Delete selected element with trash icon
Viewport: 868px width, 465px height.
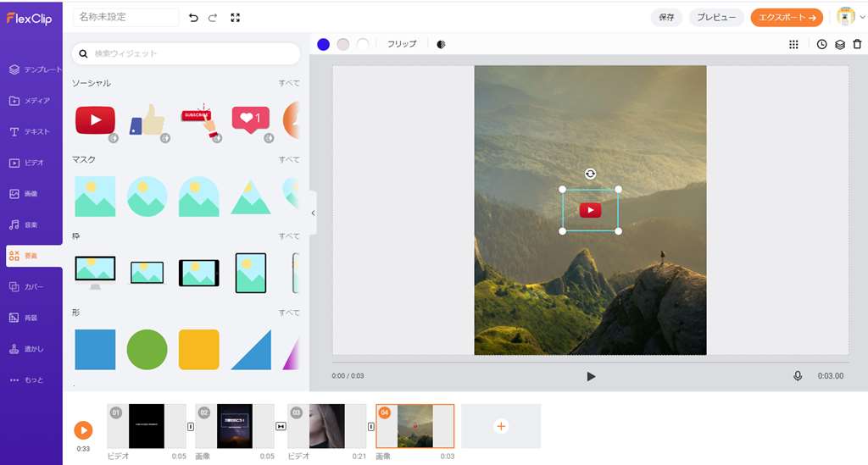coord(857,44)
